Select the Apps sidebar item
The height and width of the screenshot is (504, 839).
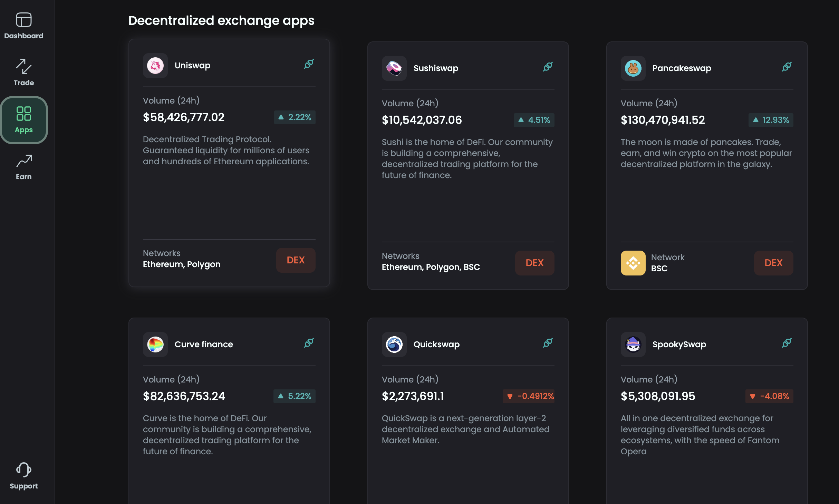click(x=24, y=120)
